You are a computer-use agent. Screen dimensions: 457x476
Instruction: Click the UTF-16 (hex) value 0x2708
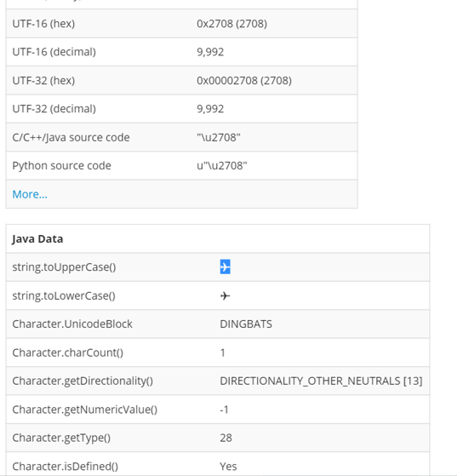pyautogui.click(x=231, y=24)
